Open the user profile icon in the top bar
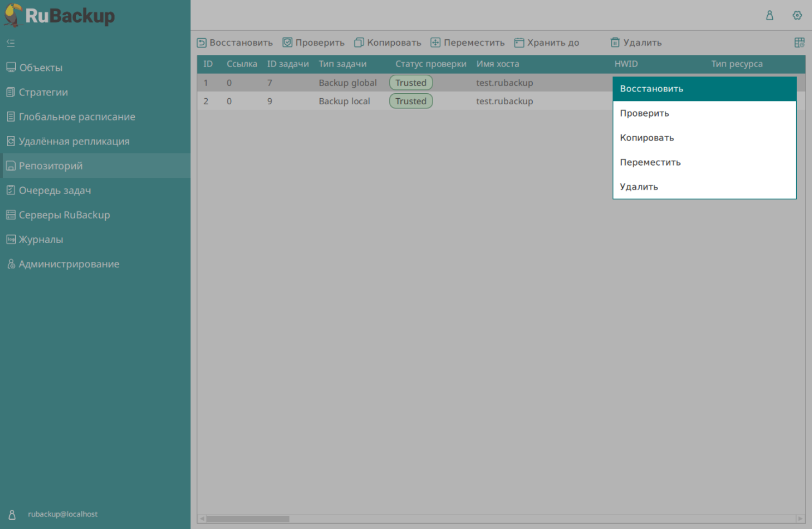The image size is (812, 529). pos(769,15)
